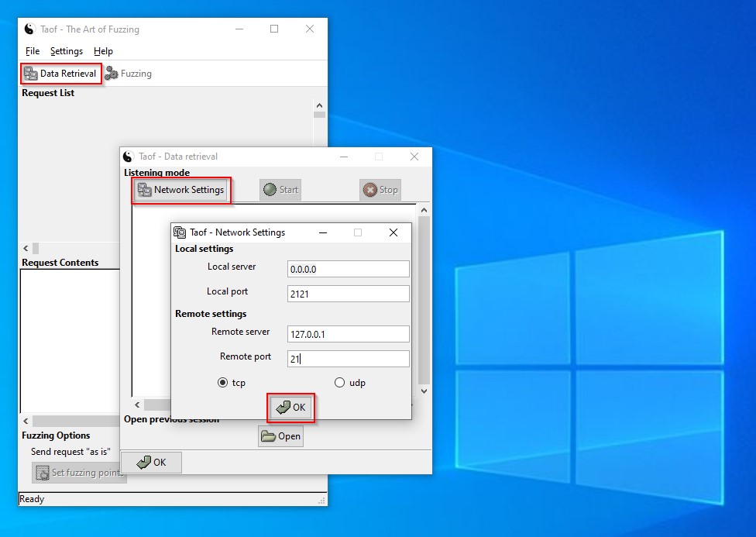Open the Fuzzing toolbar button
756x537 pixels.
click(129, 74)
